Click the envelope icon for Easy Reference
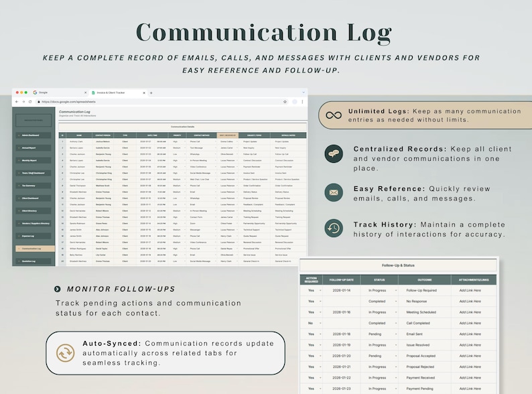Screen dimensions: 532x394 (x=334, y=192)
